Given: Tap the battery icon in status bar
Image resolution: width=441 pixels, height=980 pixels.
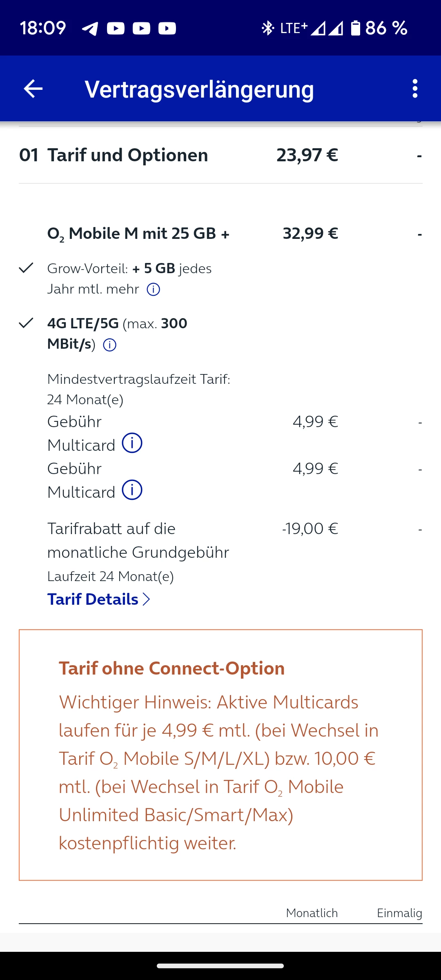Looking at the screenshot, I should [x=356, y=28].
